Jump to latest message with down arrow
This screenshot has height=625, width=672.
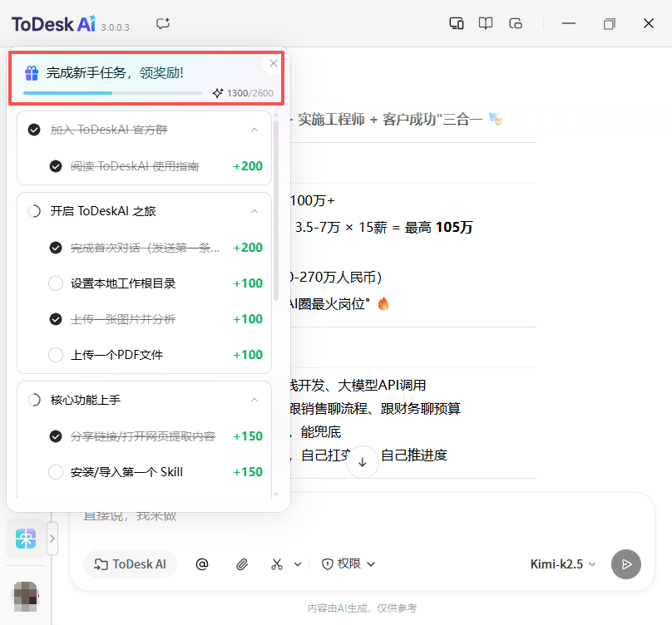point(362,462)
